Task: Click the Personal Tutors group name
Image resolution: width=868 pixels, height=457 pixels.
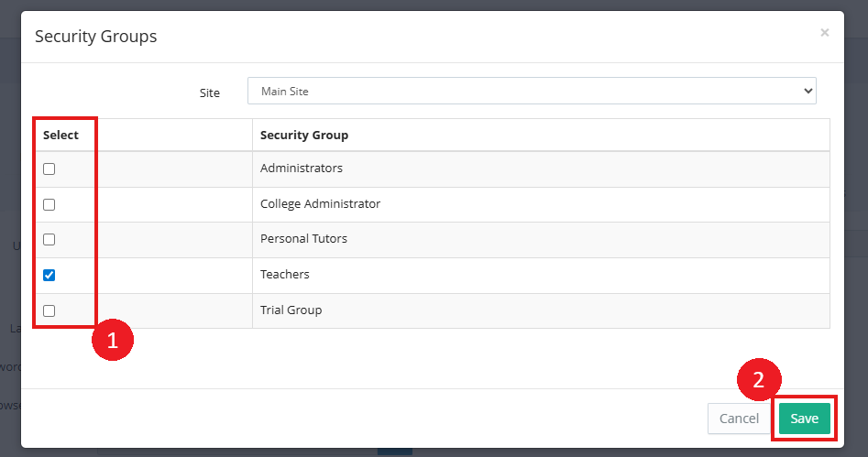Action: coord(303,239)
